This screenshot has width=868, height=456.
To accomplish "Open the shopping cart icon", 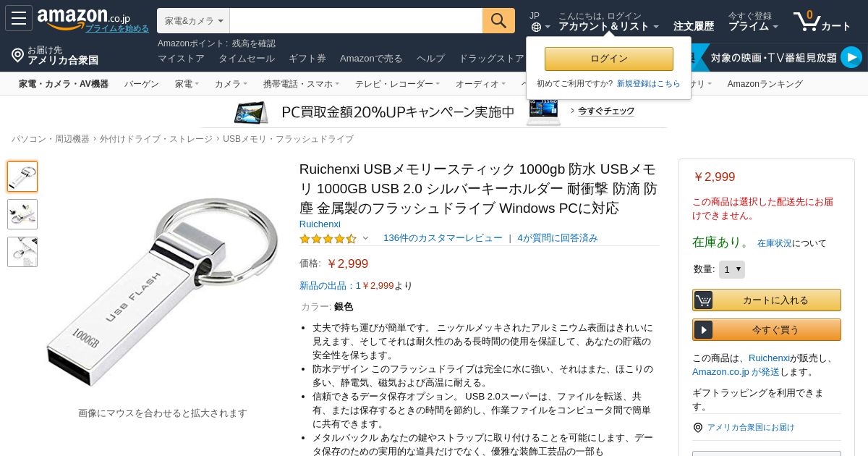I will [x=807, y=20].
